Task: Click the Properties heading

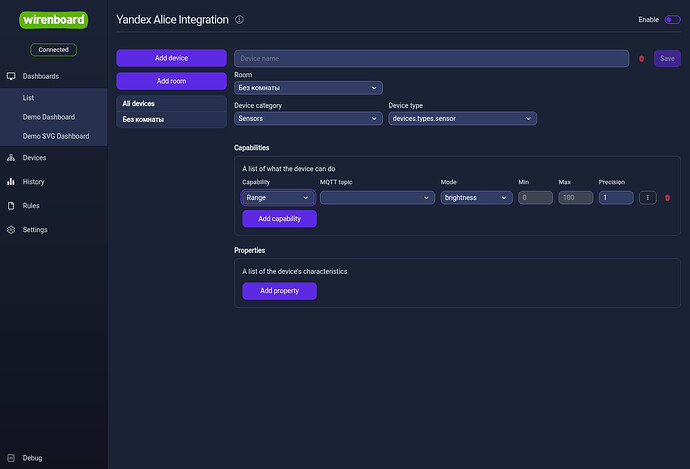Action: (x=250, y=250)
